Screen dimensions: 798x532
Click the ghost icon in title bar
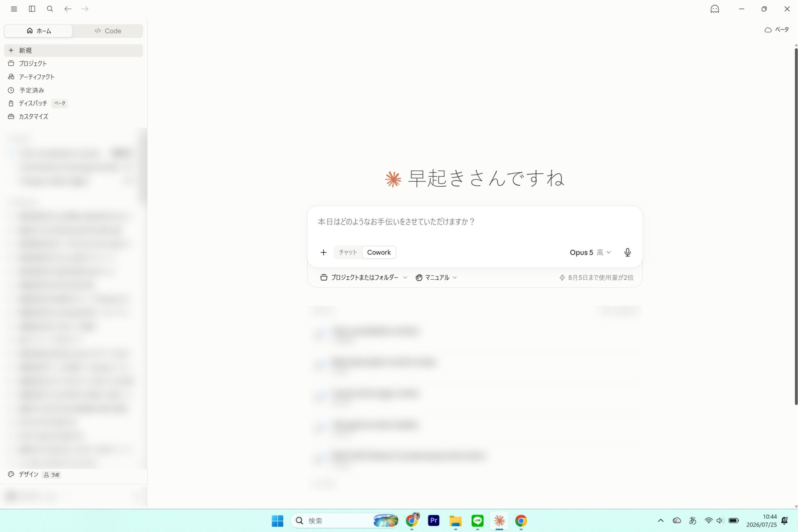714,9
